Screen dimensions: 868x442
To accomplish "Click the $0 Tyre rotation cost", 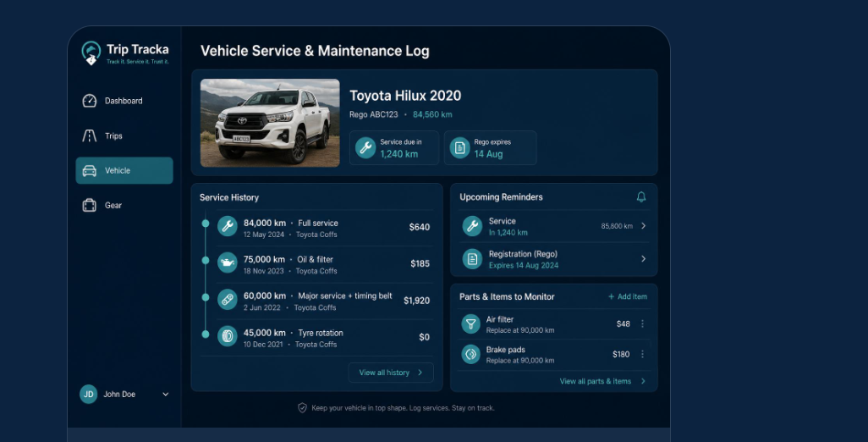I will pyautogui.click(x=424, y=337).
